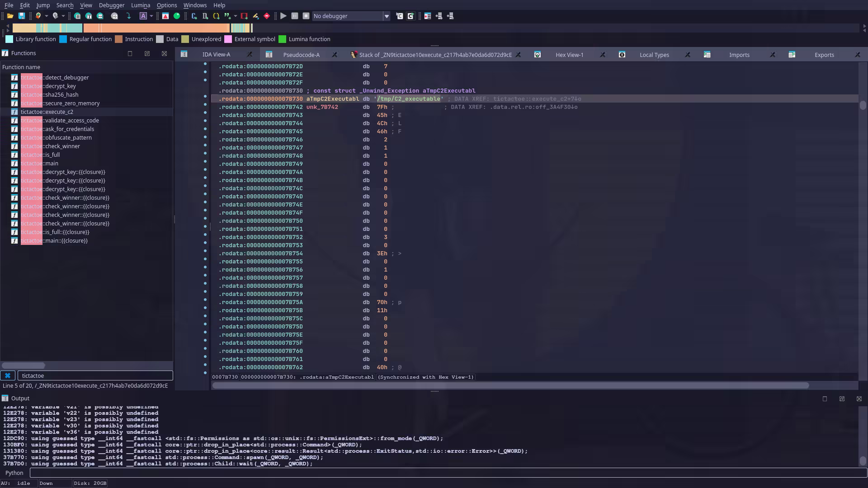The height and width of the screenshot is (488, 868).
Task: Click the yellow pencil highlight icon
Action: click(255, 16)
